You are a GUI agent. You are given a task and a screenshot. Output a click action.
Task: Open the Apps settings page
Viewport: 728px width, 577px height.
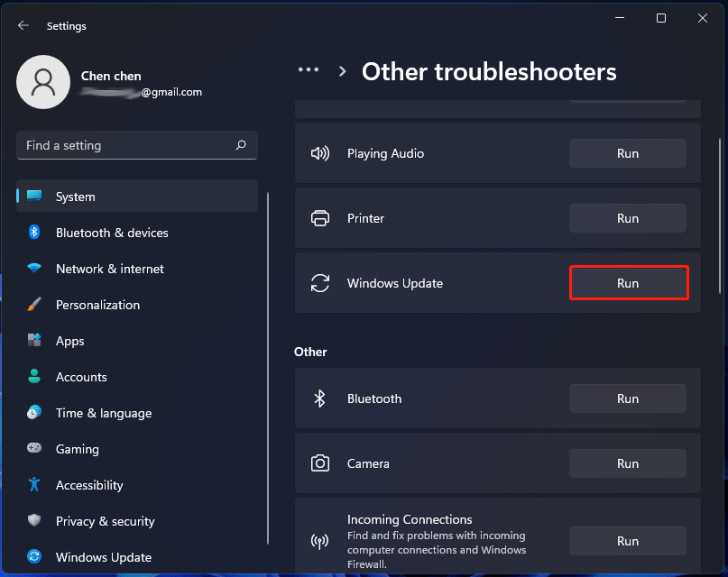point(137,341)
